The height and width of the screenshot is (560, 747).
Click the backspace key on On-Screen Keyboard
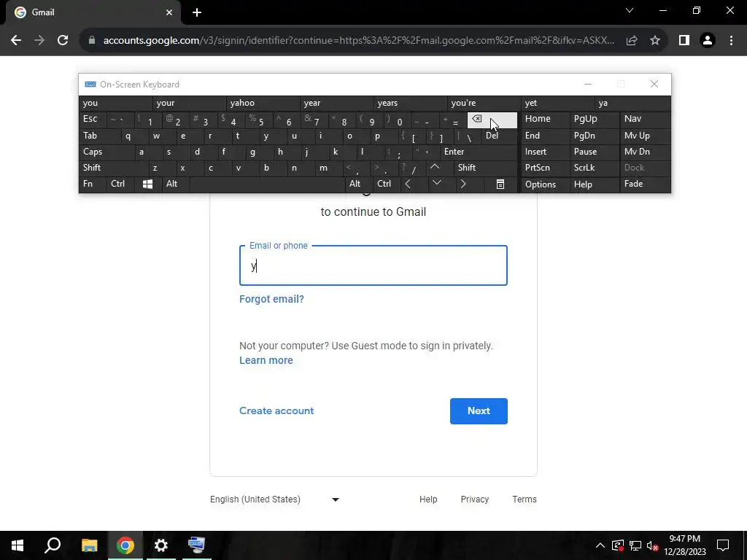tap(492, 120)
